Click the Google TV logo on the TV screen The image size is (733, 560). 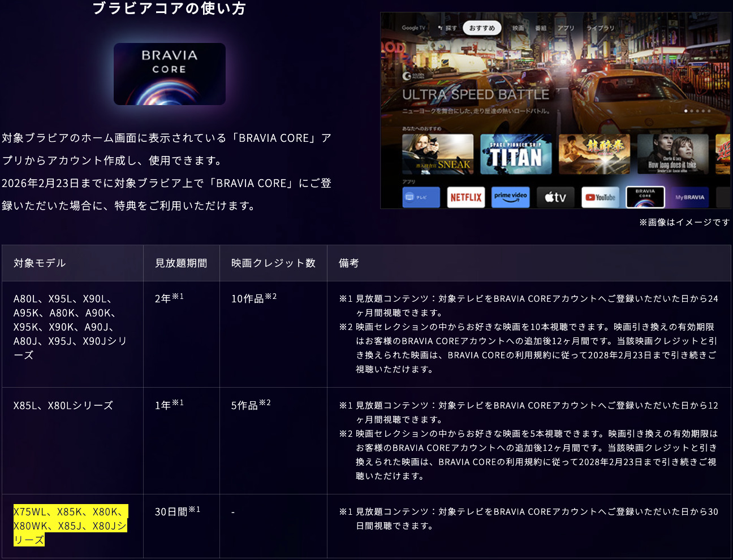(x=413, y=28)
